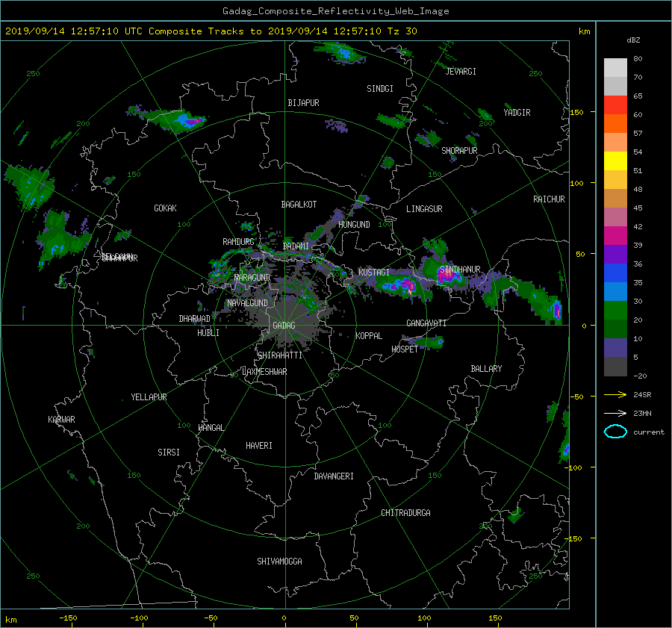This screenshot has width=672, height=628.
Task: Click the JEVARGI city label
Action: pos(461,72)
